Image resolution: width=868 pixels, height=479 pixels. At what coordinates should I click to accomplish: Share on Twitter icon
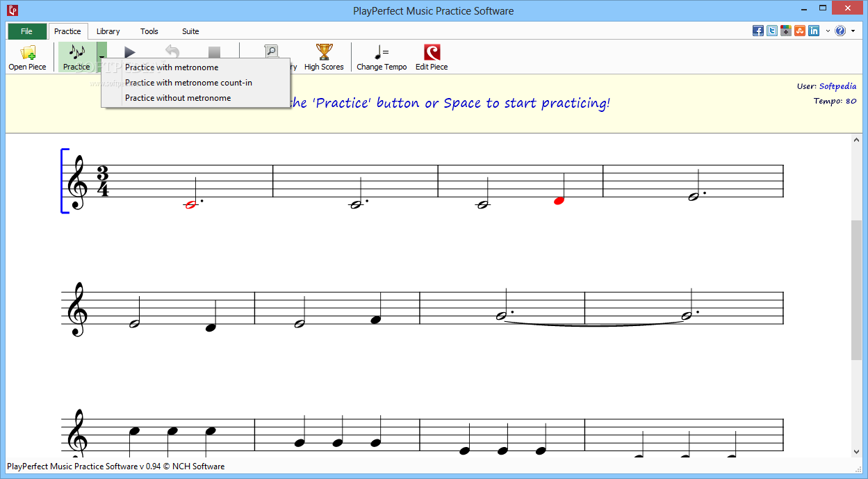coord(772,31)
